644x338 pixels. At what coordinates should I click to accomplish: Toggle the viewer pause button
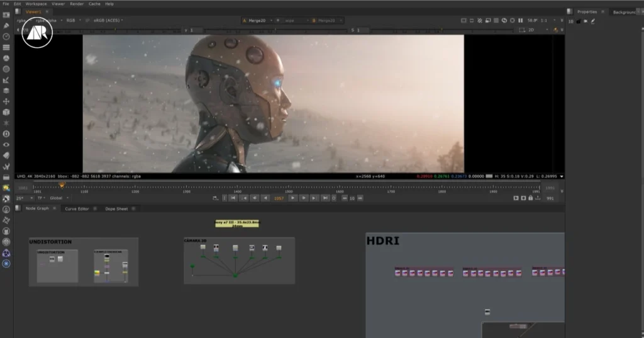(x=520, y=20)
